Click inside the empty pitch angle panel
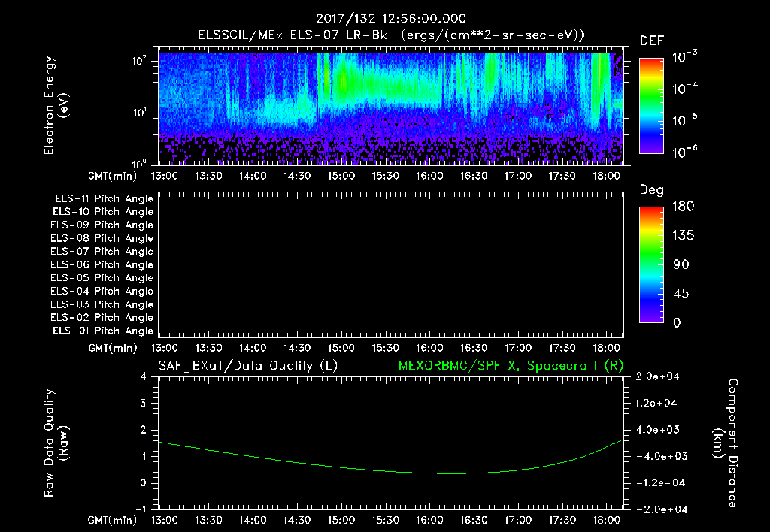Image resolution: width=770 pixels, height=532 pixels. click(391, 265)
